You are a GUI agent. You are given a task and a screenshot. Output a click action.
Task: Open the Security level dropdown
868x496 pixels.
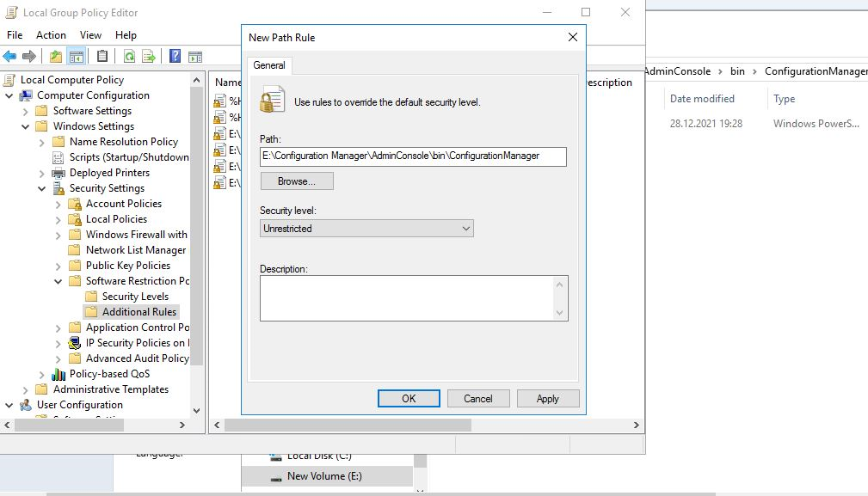[366, 229]
